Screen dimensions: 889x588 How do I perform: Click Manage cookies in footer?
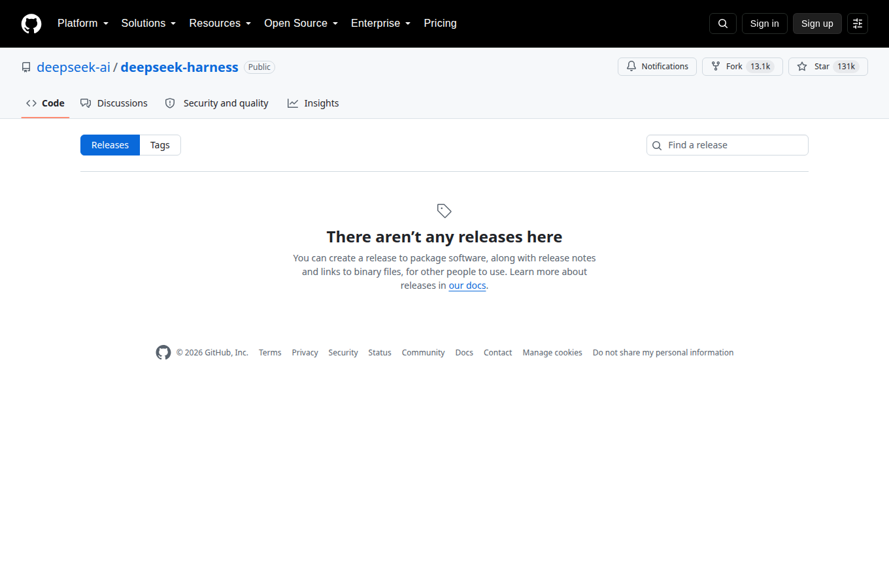click(552, 353)
